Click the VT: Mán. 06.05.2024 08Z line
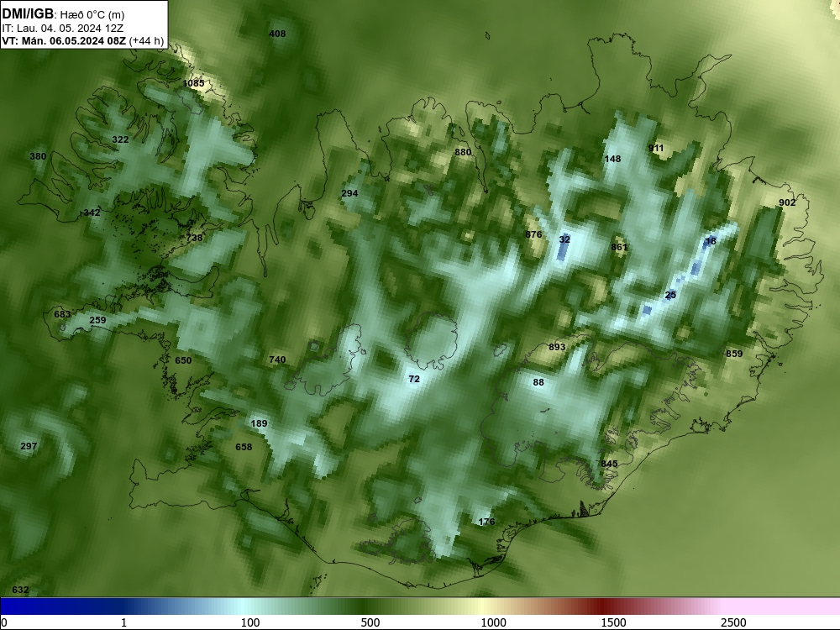 point(82,40)
